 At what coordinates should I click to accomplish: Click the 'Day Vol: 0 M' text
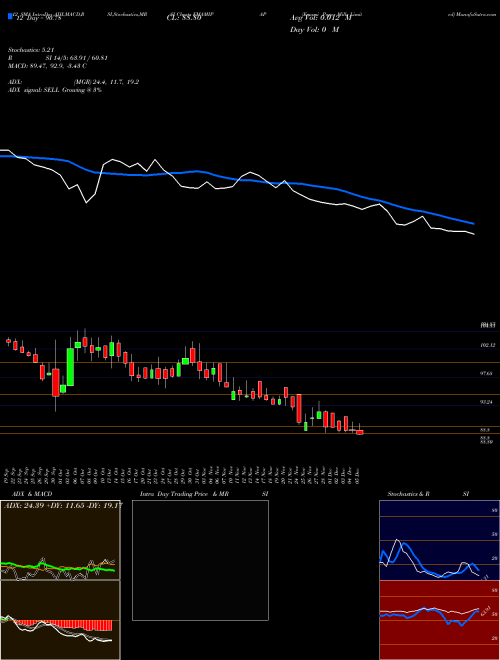[x=314, y=30]
